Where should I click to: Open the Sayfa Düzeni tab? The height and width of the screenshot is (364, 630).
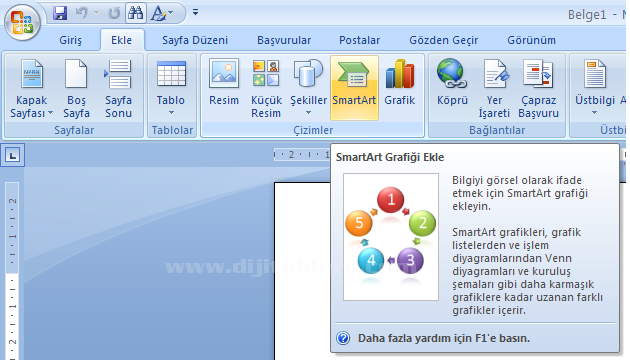pyautogui.click(x=195, y=40)
